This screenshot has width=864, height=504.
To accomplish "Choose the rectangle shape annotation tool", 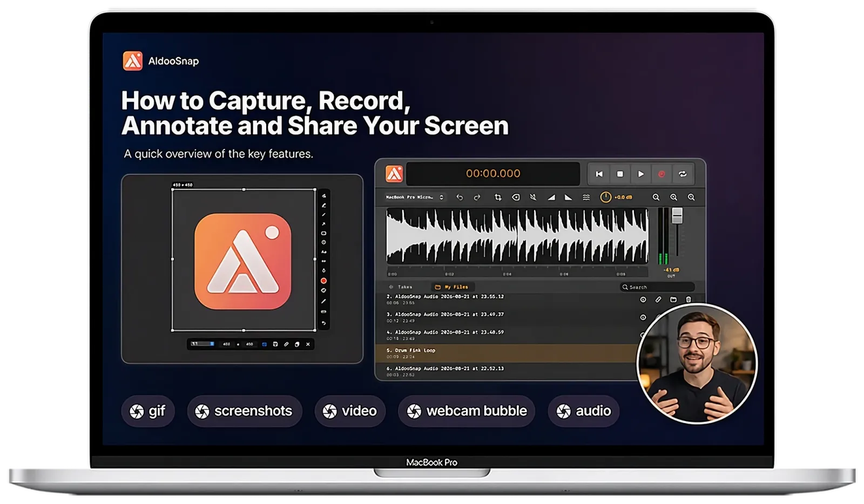I will tap(323, 233).
